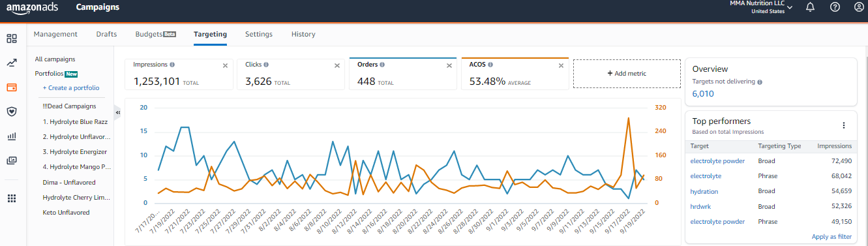
Task: Open the dashboard grid icon in sidebar
Action: 12,38
